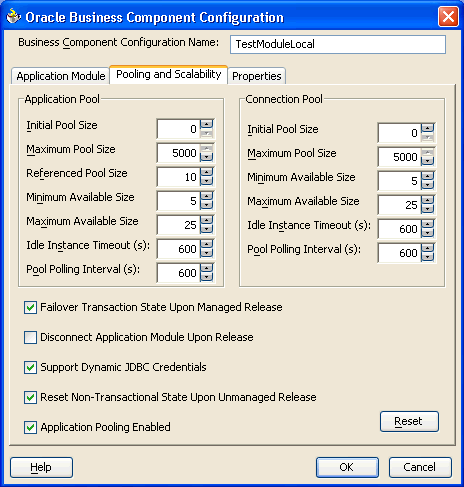
Task: Click Application Pool Maximum Available Size field
Action: (179, 225)
